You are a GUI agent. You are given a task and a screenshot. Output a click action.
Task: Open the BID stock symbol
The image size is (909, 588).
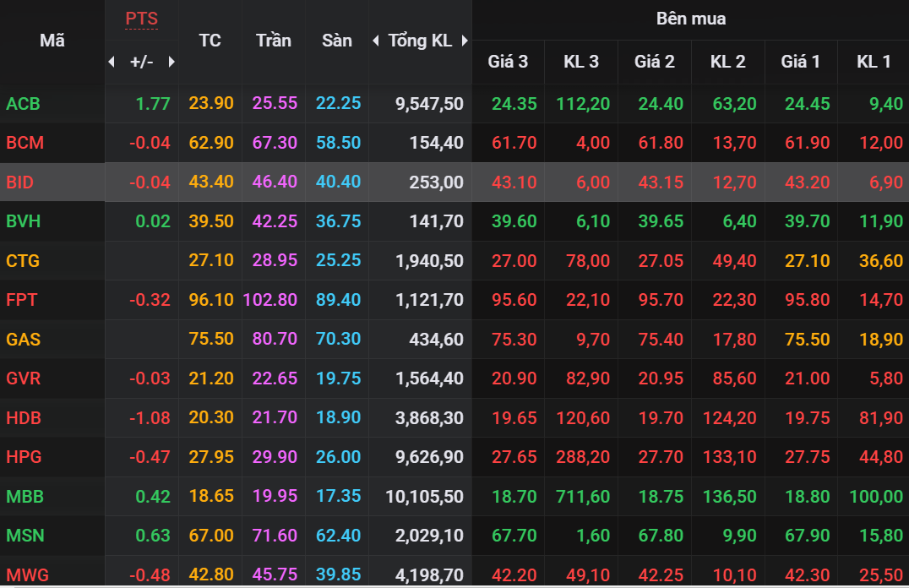20,182
